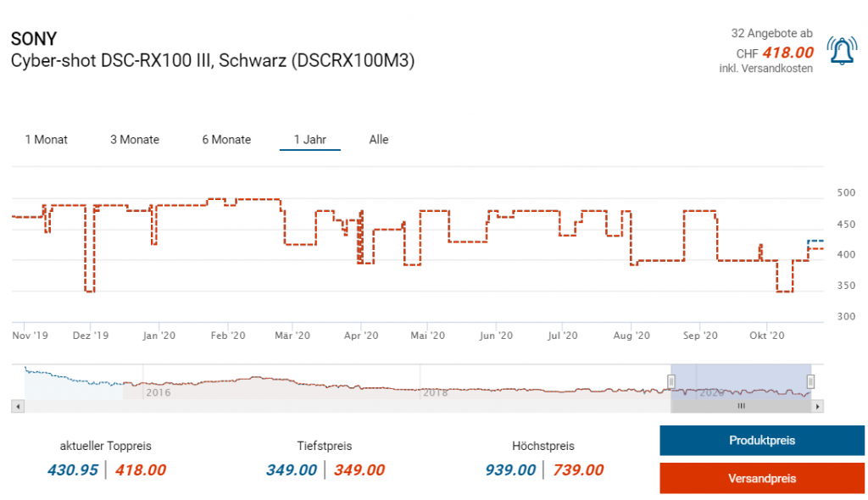Click the navigator scroll right arrow
The width and height of the screenshot is (868, 500).
818,407
